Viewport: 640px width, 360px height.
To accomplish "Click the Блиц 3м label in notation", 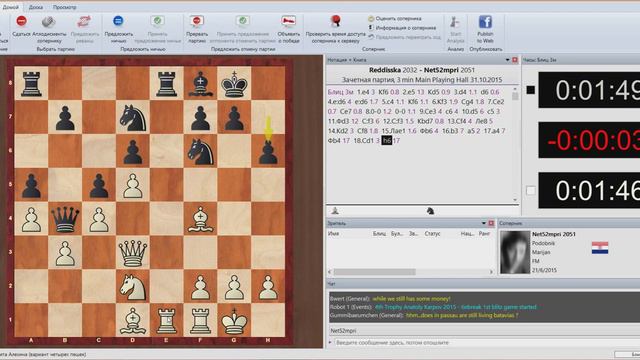I will [x=340, y=92].
